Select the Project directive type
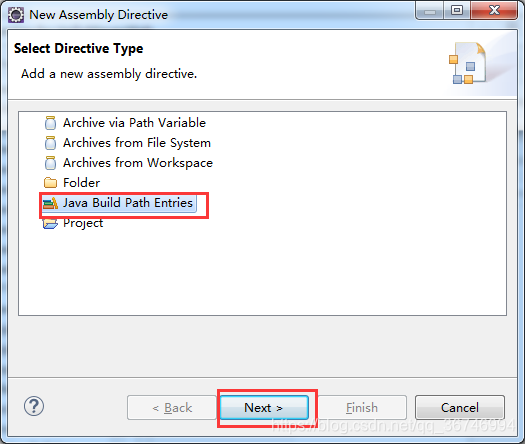Image resolution: width=525 pixels, height=444 pixels. (x=83, y=223)
